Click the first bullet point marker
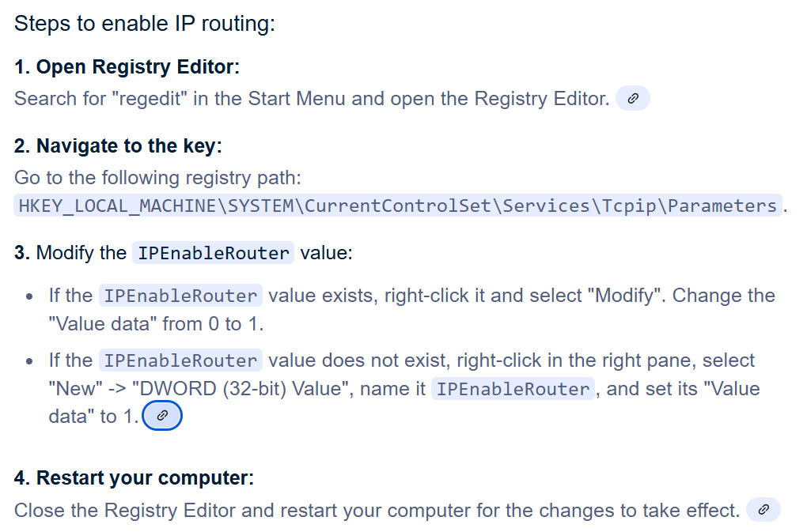The height and width of the screenshot is (532, 807). [29, 297]
